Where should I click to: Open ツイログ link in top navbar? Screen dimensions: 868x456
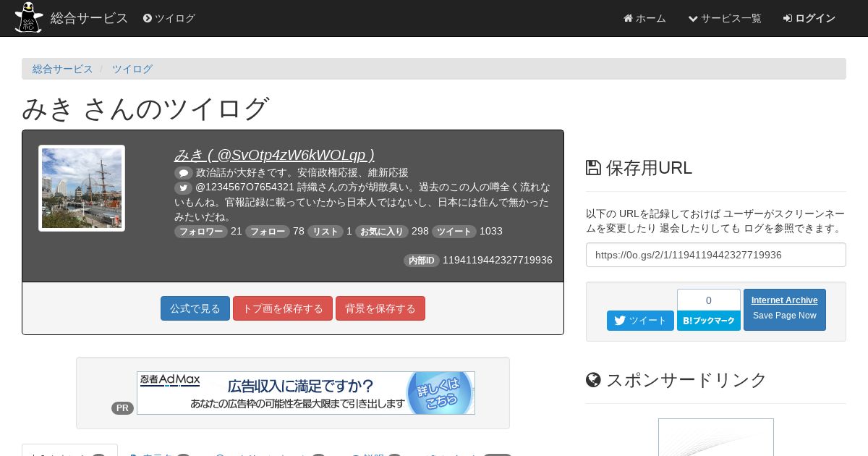coord(169,18)
